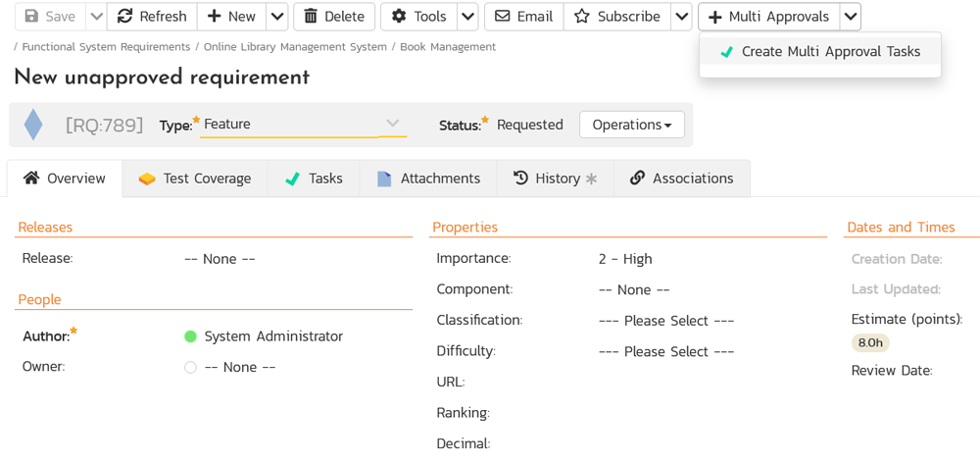The image size is (980, 463).
Task: Open dropdown arrow next to Subscribe
Action: [681, 17]
